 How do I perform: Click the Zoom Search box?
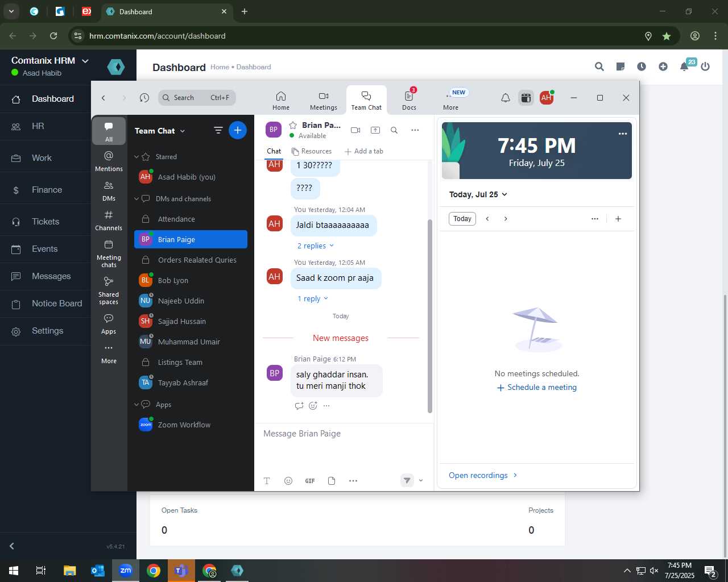point(197,98)
